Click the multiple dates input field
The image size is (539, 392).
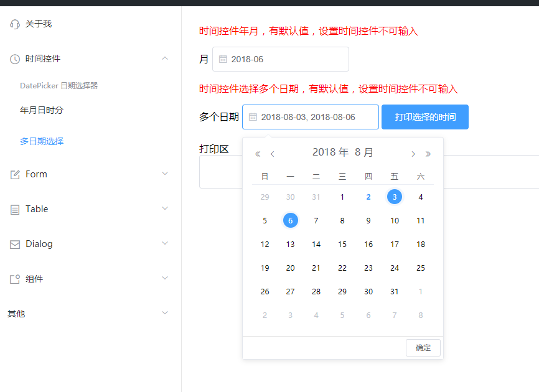click(x=311, y=117)
